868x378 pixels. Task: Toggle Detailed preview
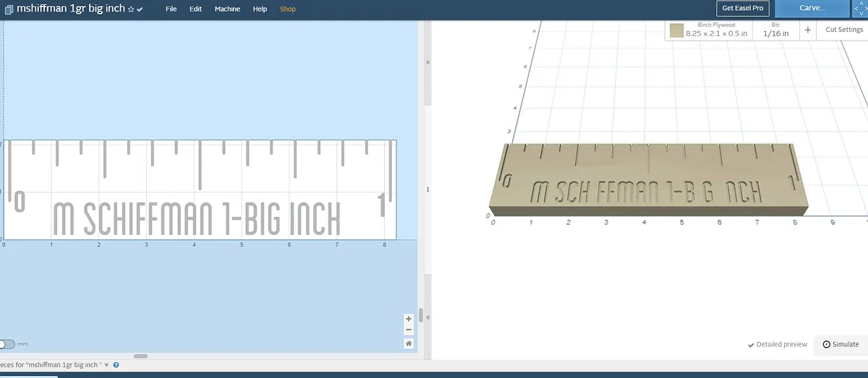tap(778, 345)
